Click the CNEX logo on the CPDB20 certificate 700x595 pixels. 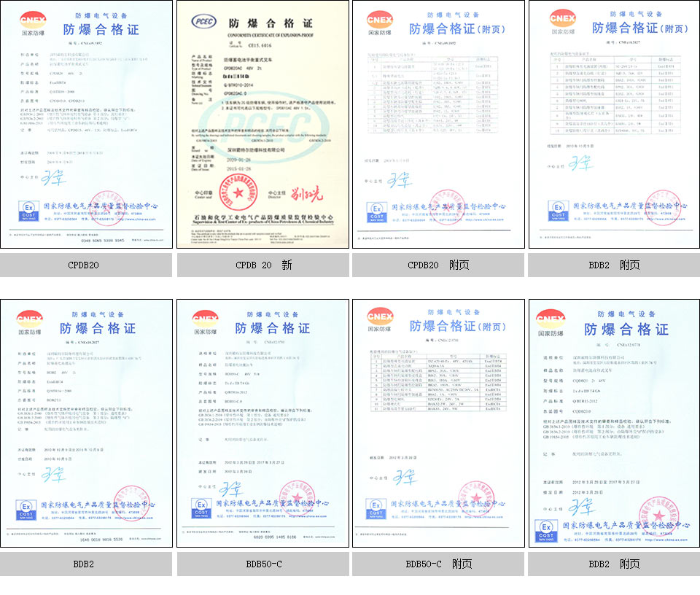click(x=32, y=21)
